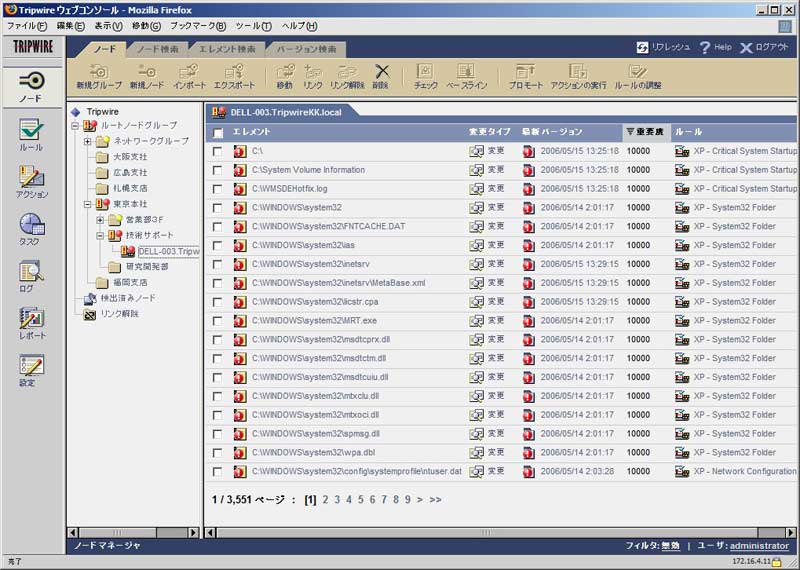800x570 pixels.
Task: Click the 新規グループ toolbar icon
Action: (99, 77)
